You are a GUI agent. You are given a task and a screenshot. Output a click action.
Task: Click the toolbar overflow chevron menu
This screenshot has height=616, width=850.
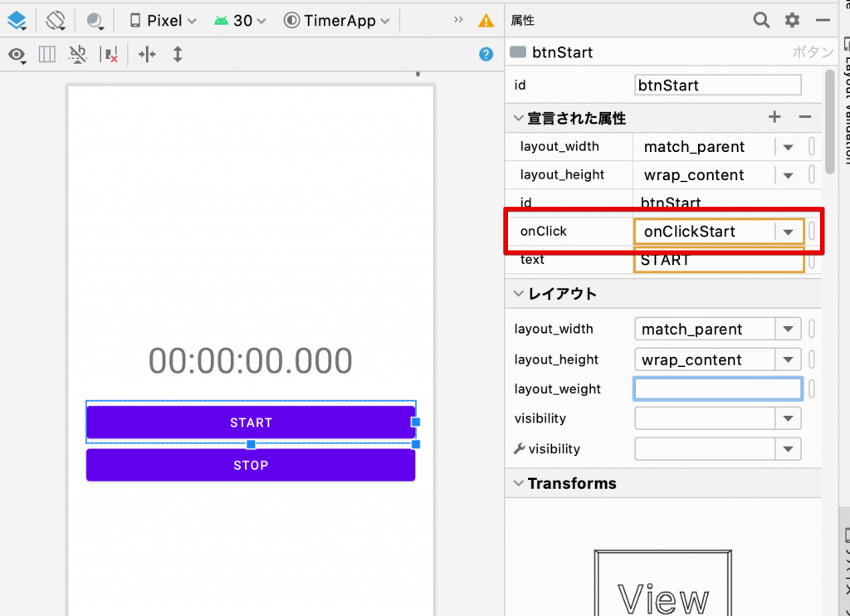[457, 18]
